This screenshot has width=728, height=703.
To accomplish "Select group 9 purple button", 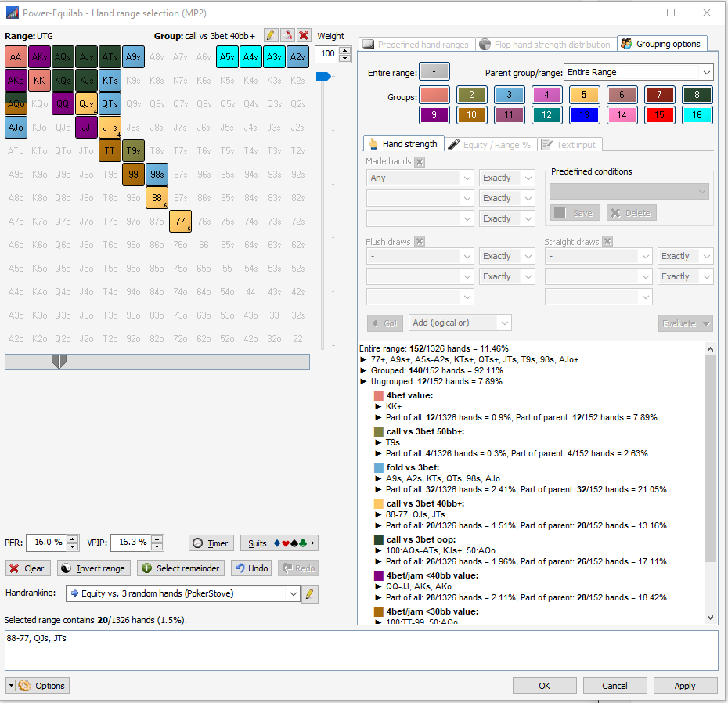I will [434, 115].
